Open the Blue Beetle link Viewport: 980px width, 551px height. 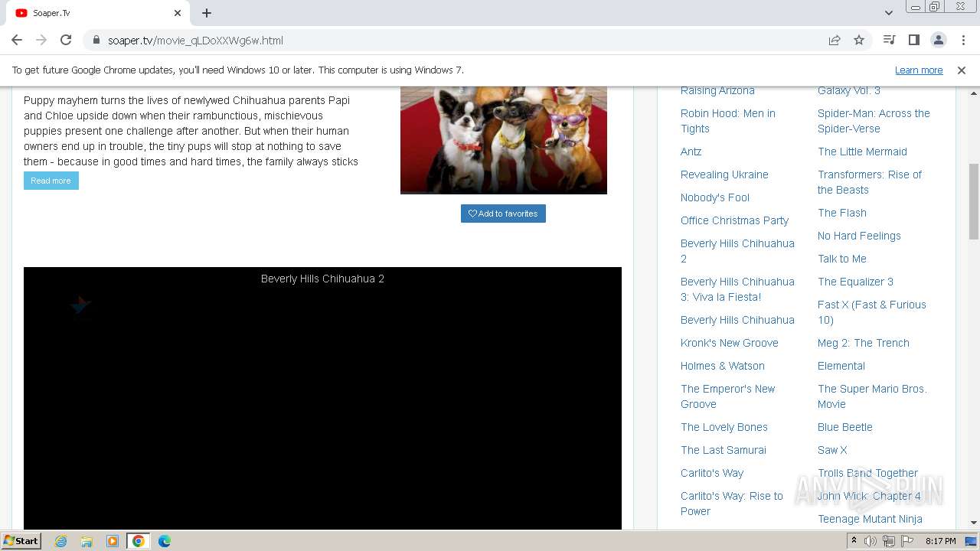[x=844, y=427]
